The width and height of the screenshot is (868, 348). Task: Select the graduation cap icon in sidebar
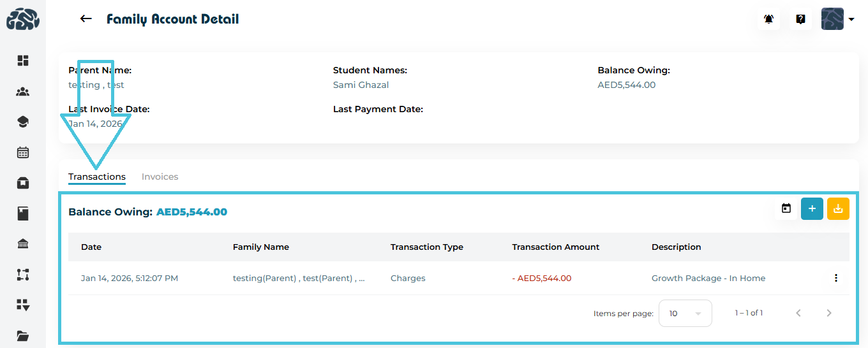coord(23,122)
